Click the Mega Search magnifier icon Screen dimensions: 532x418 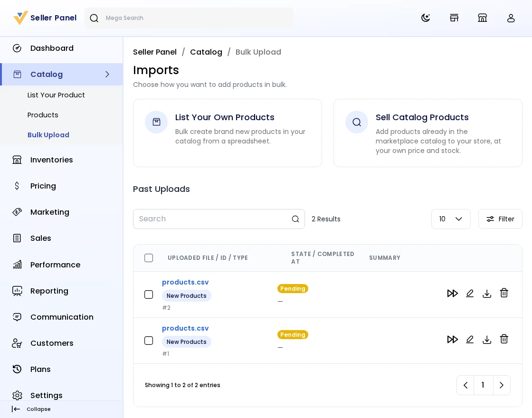tap(94, 18)
